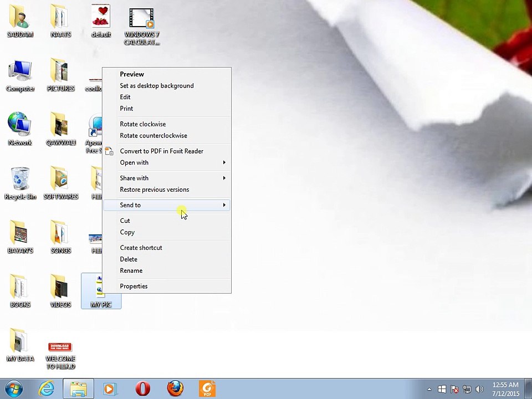The image size is (532, 399).
Task: Select Cut in the context menu
Action: 167,221
